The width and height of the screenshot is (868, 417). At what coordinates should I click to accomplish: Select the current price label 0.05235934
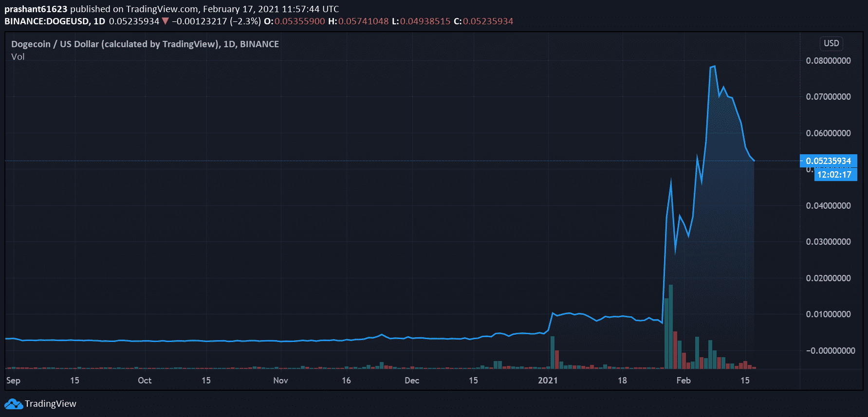[829, 161]
